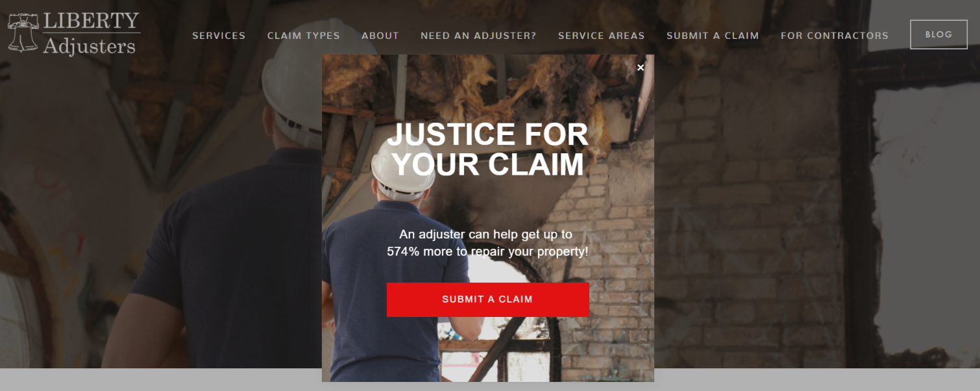
Task: Click the 574% more adjuster text
Action: tap(487, 242)
